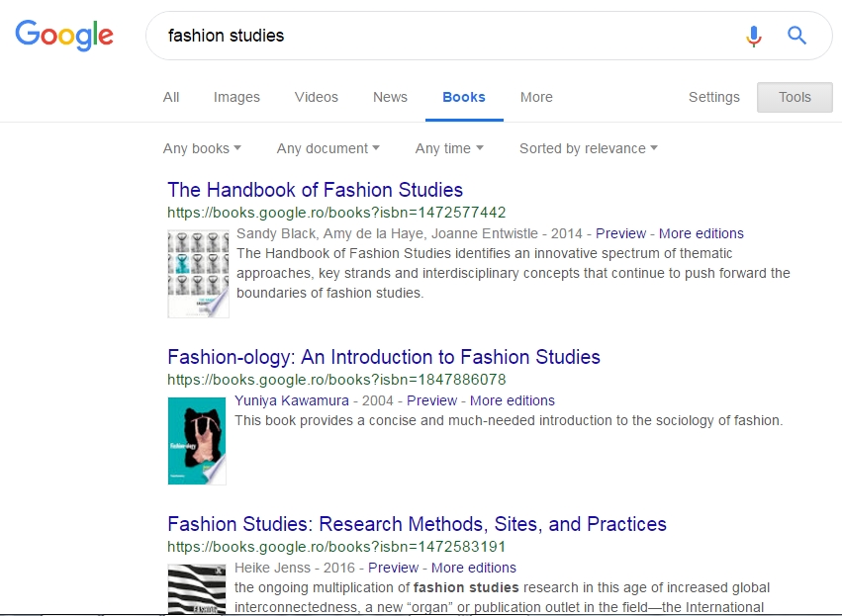This screenshot has width=842, height=616.
Task: Open striped Fashion Studies book cover
Action: tap(197, 588)
